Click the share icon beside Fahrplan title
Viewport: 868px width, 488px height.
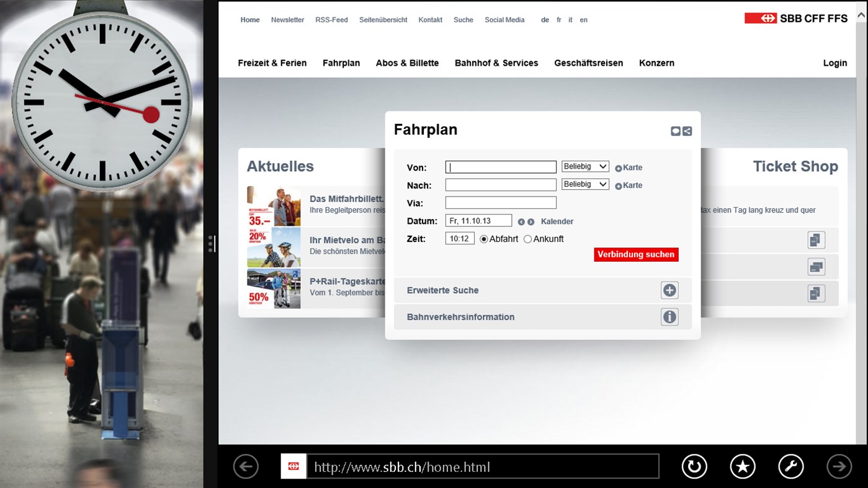(x=687, y=131)
